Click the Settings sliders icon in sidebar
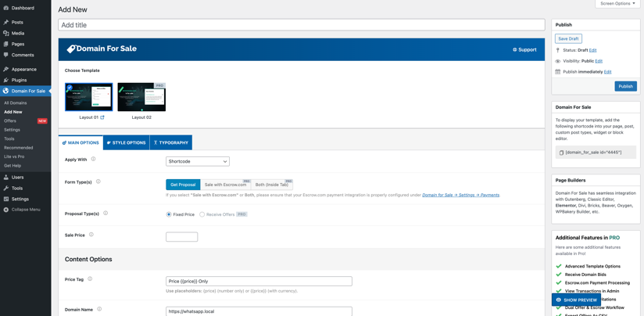 click(x=5, y=199)
